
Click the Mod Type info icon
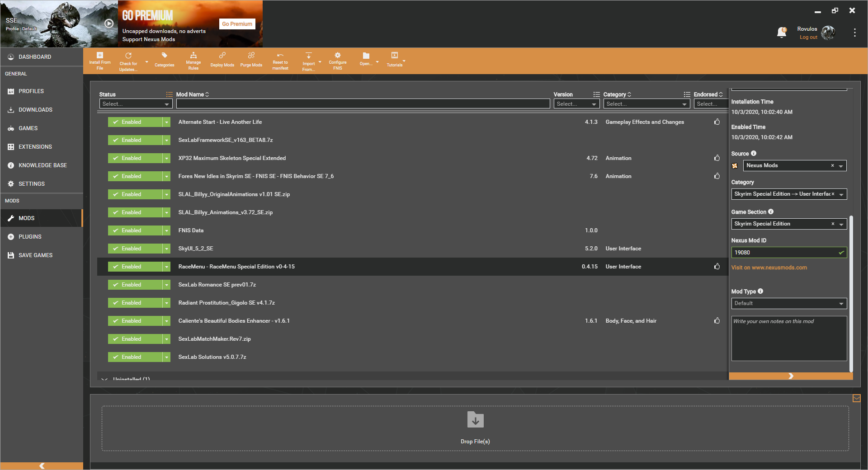(x=760, y=291)
